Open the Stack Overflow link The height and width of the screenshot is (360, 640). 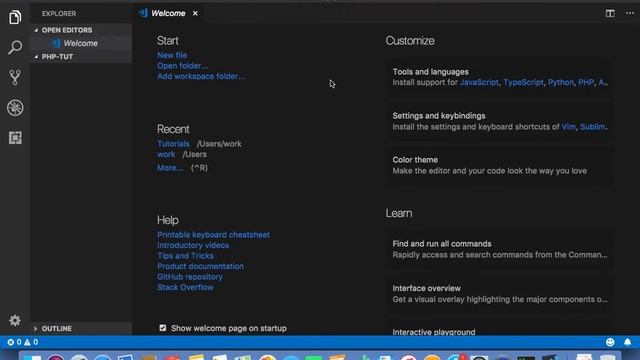tap(185, 287)
